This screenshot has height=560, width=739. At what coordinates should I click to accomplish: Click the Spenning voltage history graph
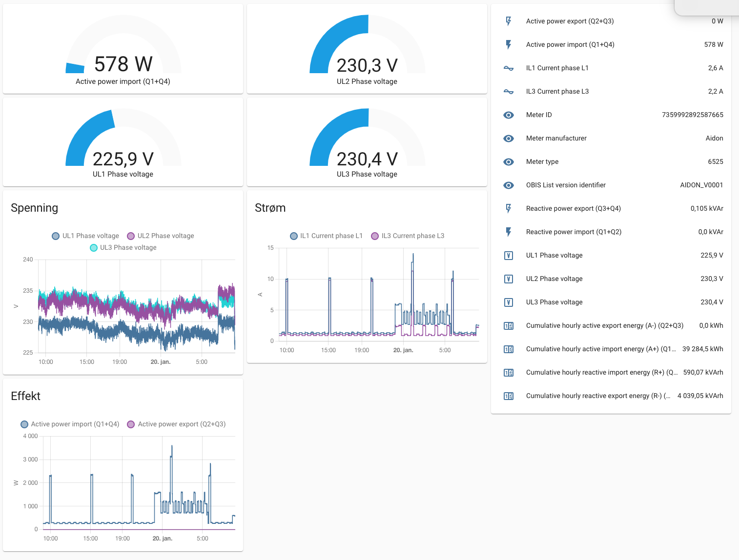coord(137,306)
